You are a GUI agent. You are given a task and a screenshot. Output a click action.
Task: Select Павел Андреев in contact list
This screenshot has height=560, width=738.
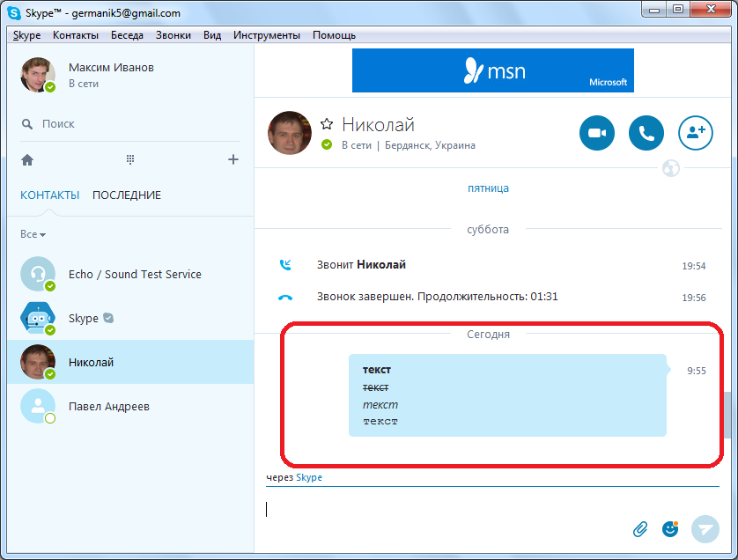point(109,407)
